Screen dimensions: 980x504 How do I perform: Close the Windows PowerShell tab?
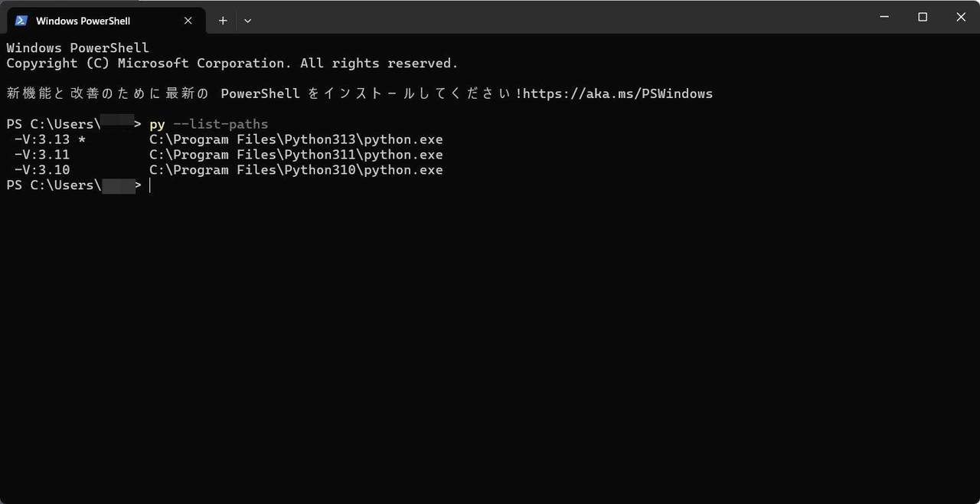[x=188, y=21]
